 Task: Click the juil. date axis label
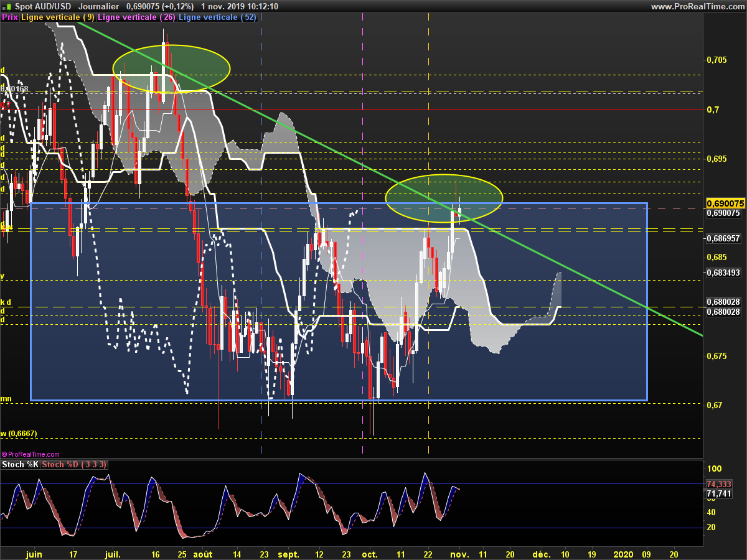click(113, 553)
